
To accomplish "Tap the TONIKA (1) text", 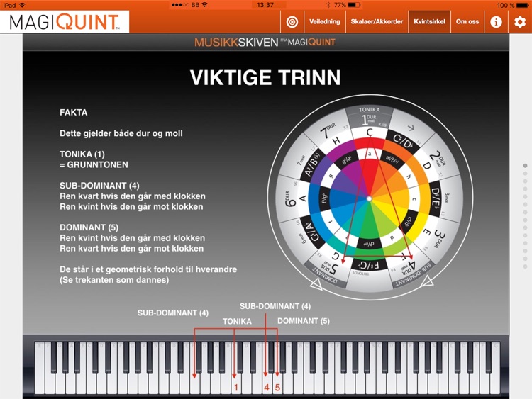I will 82,154.
